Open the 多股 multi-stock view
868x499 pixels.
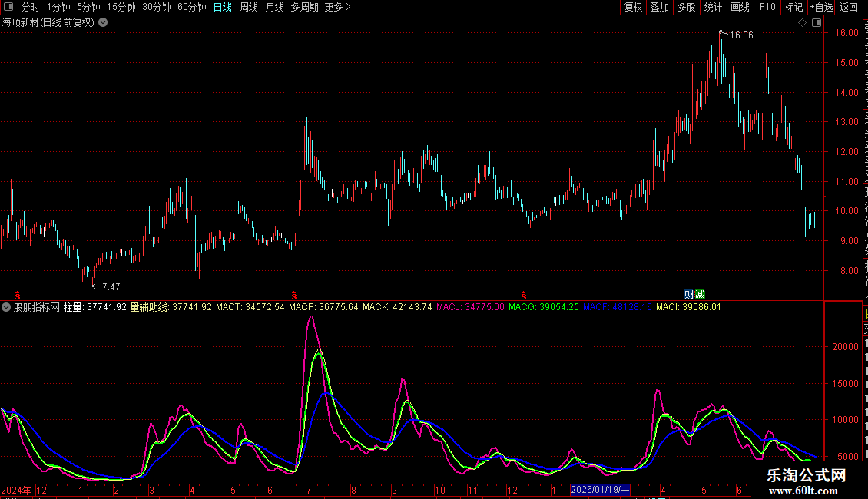686,7
